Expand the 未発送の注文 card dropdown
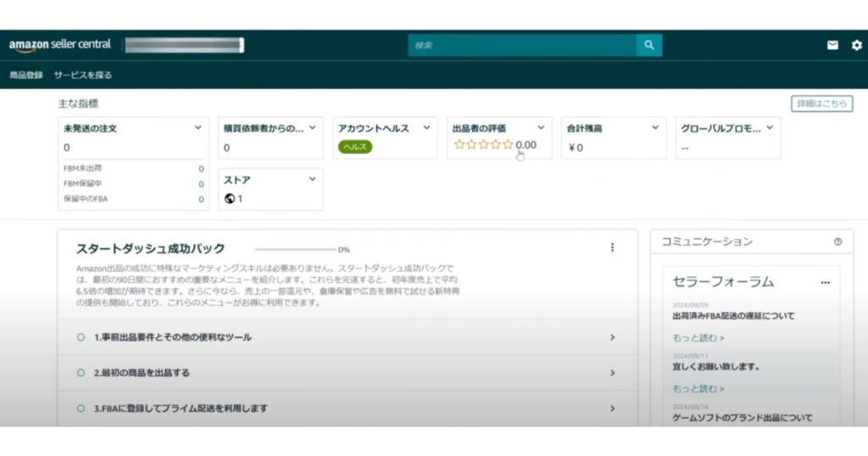 pyautogui.click(x=198, y=128)
